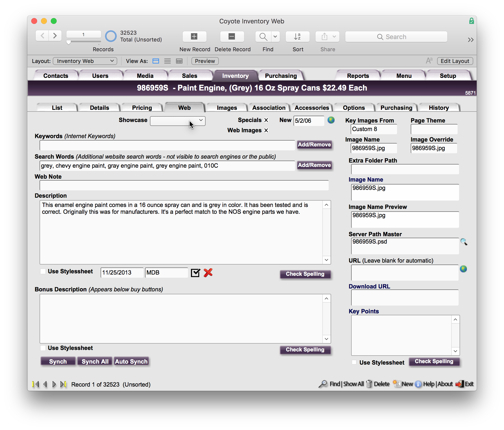
Task: Switch to table view icon
Action: click(x=179, y=61)
